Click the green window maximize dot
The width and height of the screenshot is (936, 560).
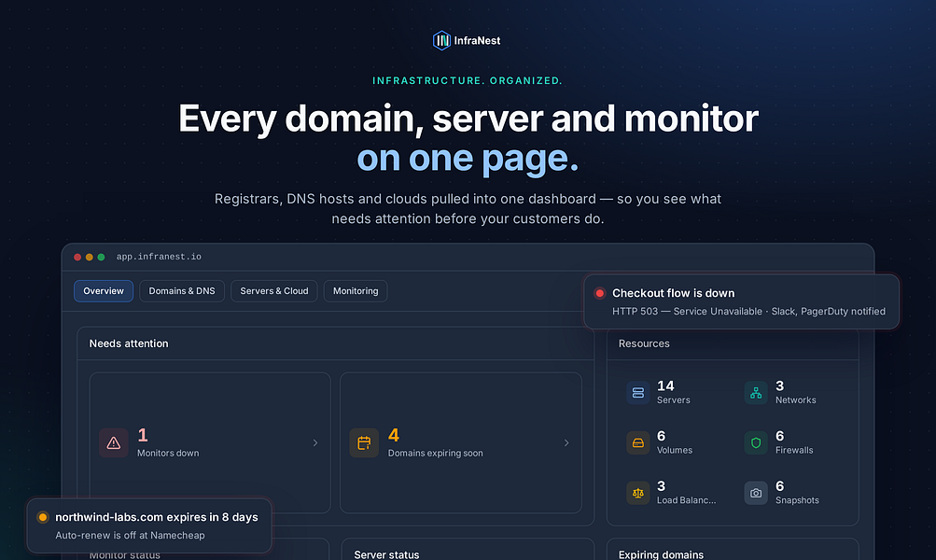pyautogui.click(x=102, y=258)
